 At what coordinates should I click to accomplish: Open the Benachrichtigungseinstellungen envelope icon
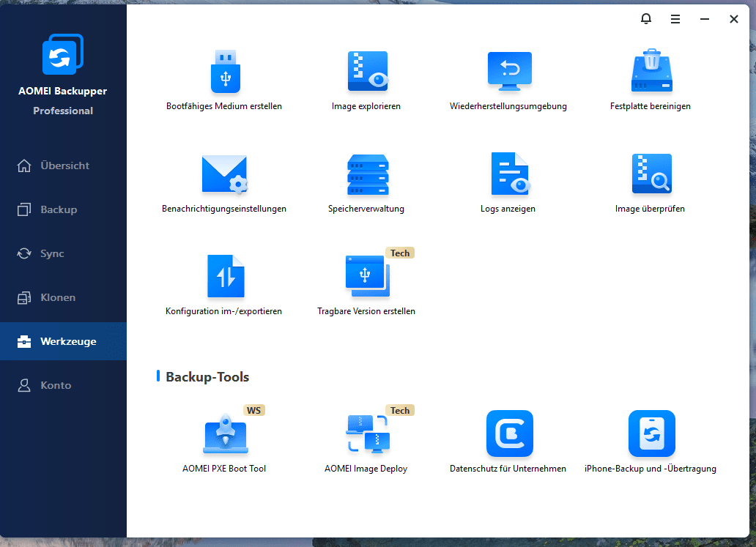(x=225, y=174)
